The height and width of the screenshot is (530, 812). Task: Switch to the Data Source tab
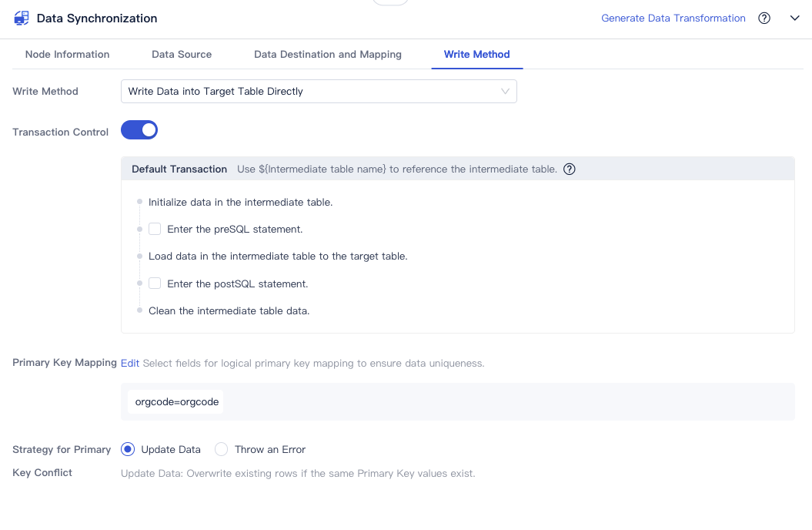[x=182, y=55]
